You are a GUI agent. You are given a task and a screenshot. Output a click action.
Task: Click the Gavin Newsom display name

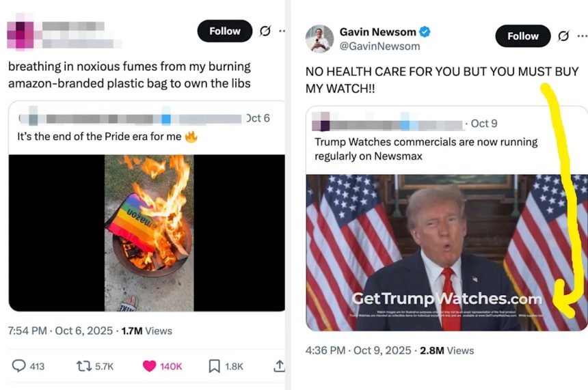pyautogui.click(x=377, y=32)
